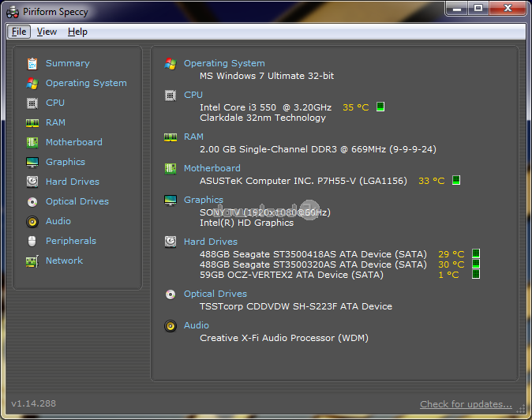
Task: Click the Optical Drives heading in summary panel
Action: 215,294
